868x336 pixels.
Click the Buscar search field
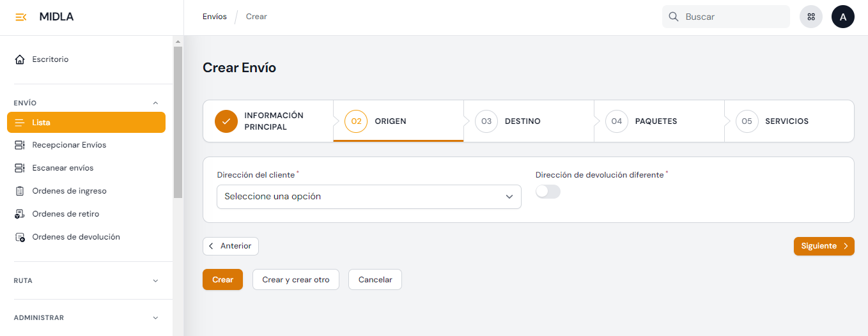click(732, 17)
